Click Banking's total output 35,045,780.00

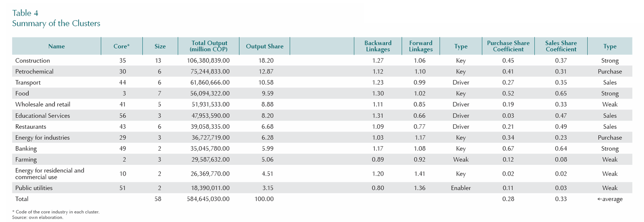click(210, 149)
